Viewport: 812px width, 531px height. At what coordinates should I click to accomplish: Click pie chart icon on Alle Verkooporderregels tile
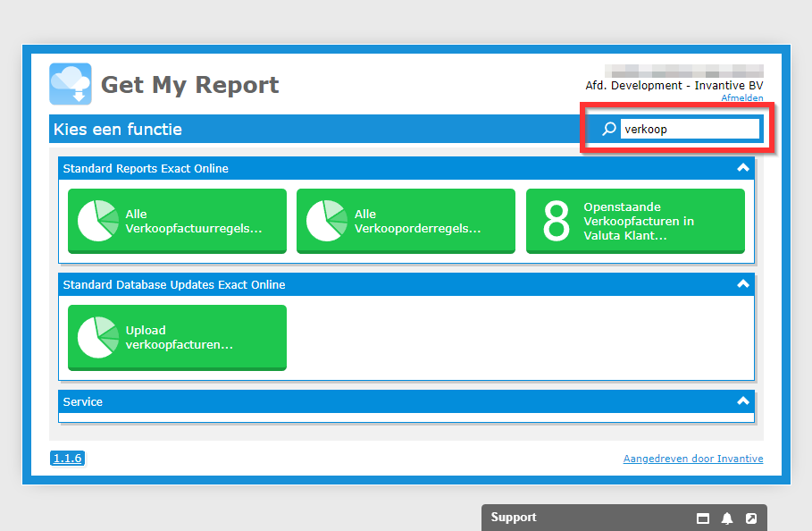pos(327,221)
